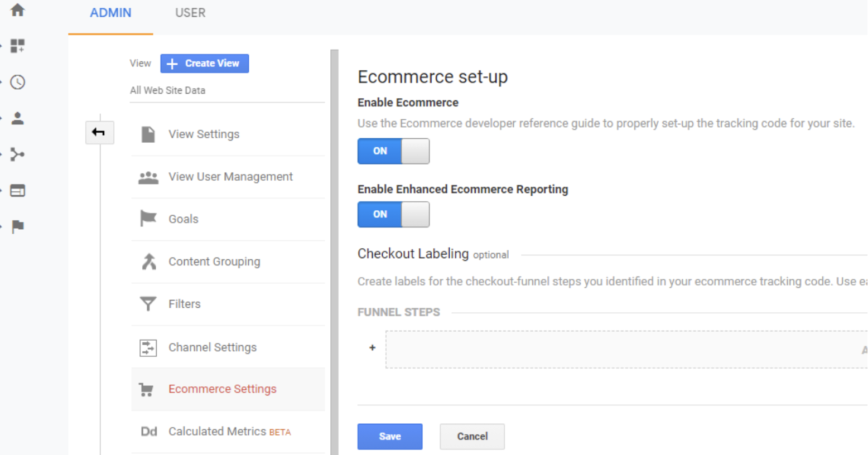Screen dimensions: 868x455
Task: Open the Acquisition branching arrows icon
Action: click(17, 154)
